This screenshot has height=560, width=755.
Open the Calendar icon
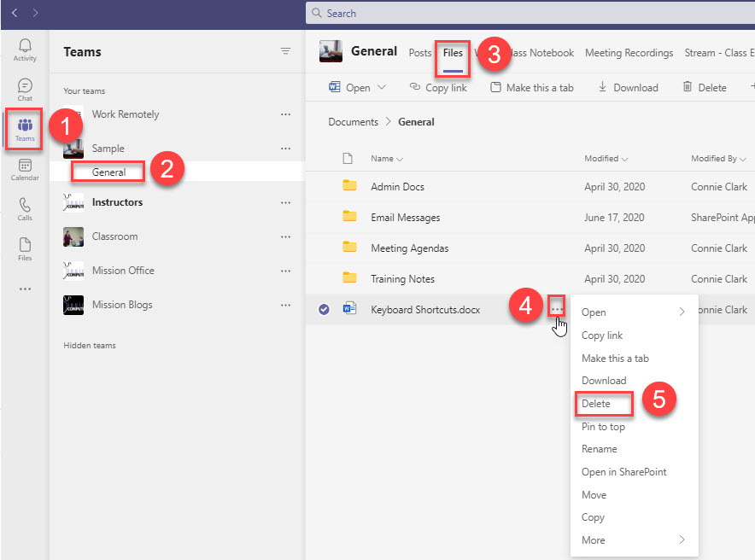pos(25,169)
